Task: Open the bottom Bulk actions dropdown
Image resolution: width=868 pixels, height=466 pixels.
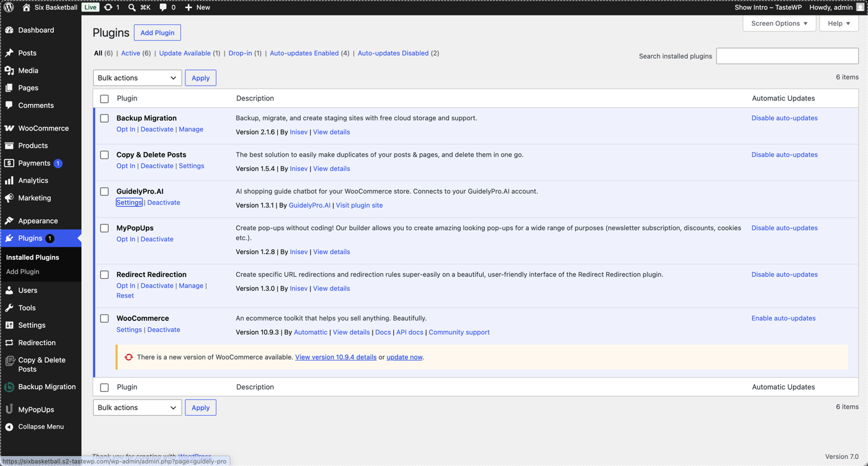Action: (137, 408)
